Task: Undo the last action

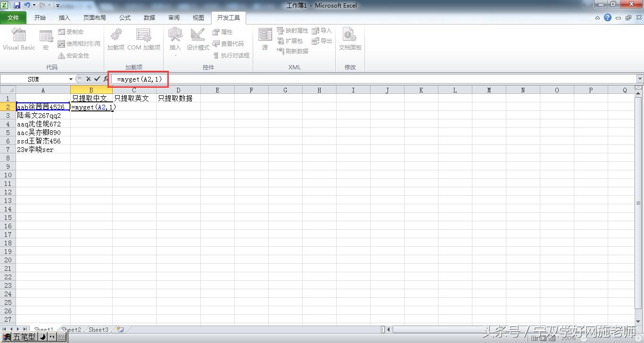Action: [27, 5]
